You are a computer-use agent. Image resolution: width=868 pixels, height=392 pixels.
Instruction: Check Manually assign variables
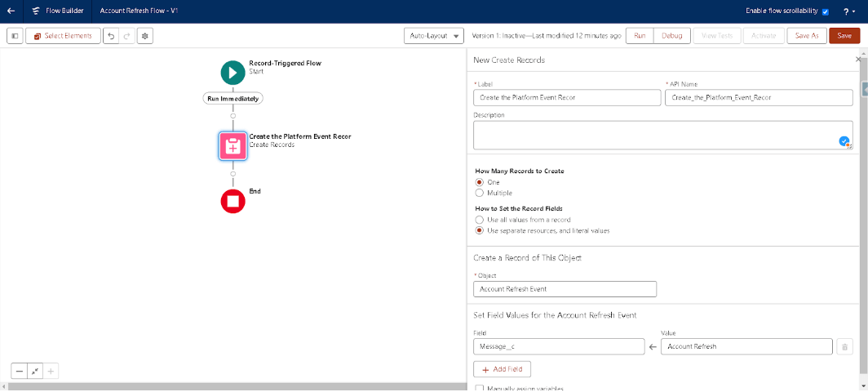coord(480,388)
